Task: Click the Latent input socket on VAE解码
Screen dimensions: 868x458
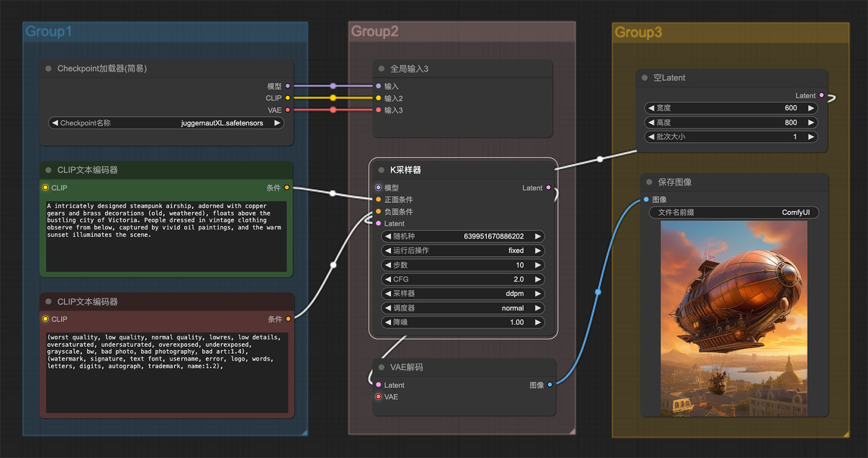Action: (x=378, y=385)
